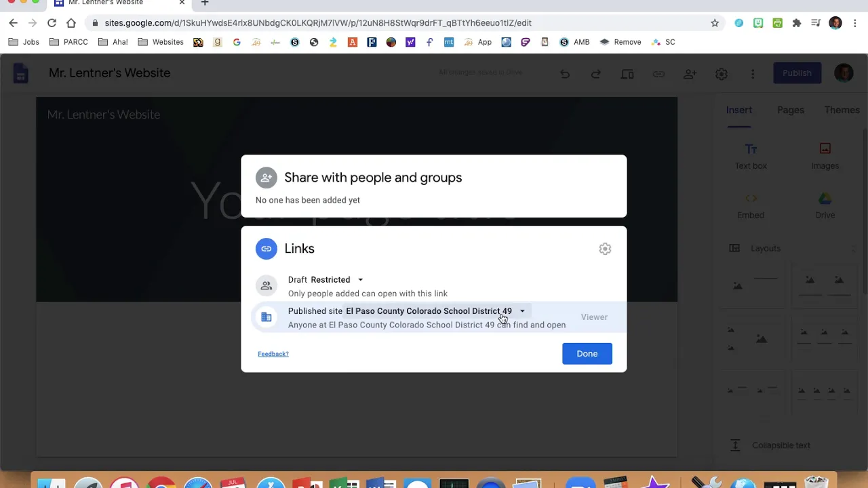Image resolution: width=868 pixels, height=488 pixels.
Task: Open the Websites bookmark folder
Action: [161, 42]
